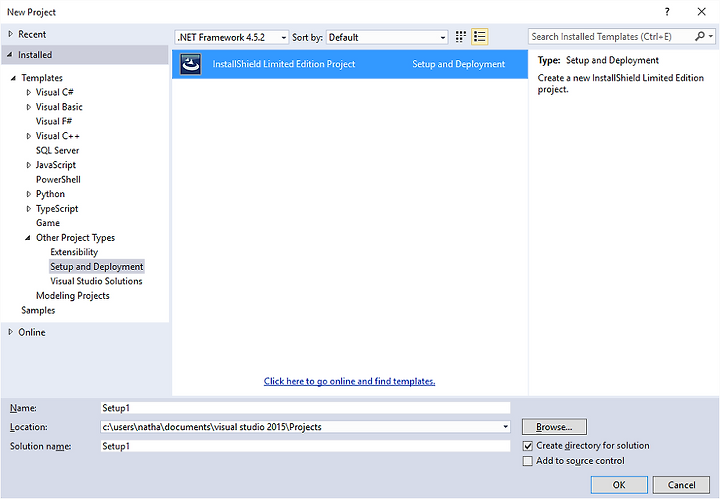Expand the TypeScript node arrow
Viewport: 720px width, 499px height.
pyautogui.click(x=28, y=209)
